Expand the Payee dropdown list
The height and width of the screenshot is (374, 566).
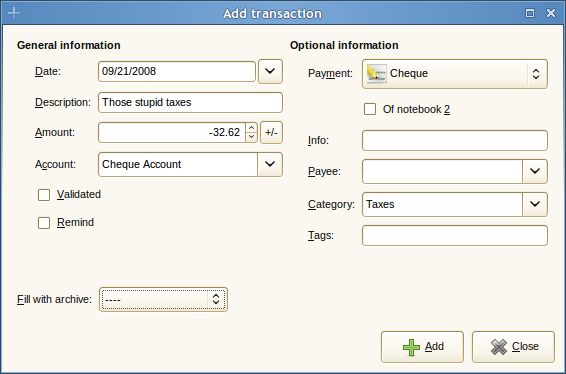click(535, 171)
